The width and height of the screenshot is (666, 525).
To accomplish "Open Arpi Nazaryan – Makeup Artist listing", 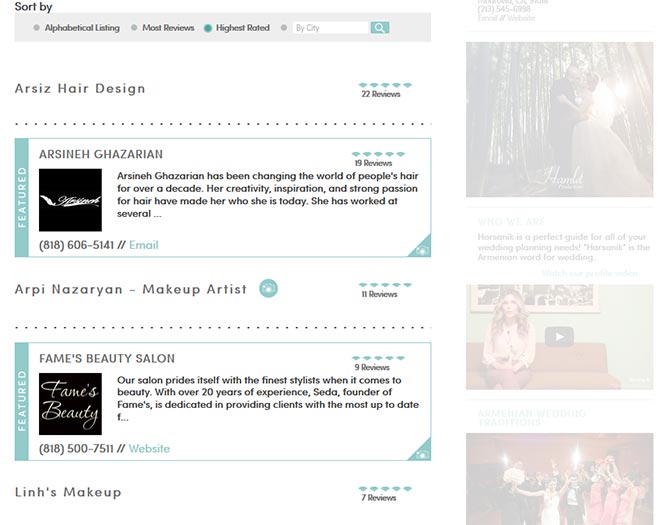I will point(130,290).
